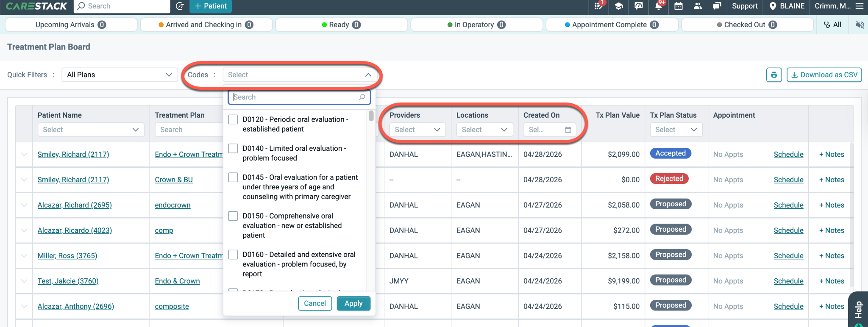Check D0145 Oral evaluation under three

233,177
